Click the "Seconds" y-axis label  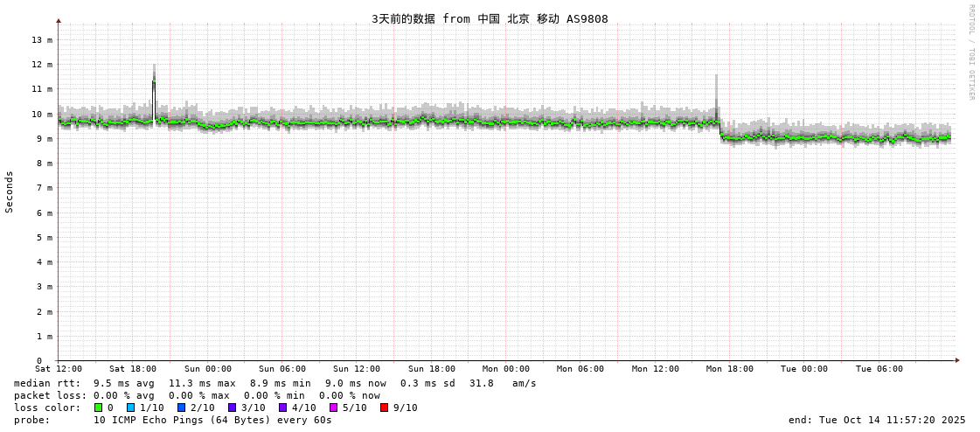pyautogui.click(x=10, y=192)
